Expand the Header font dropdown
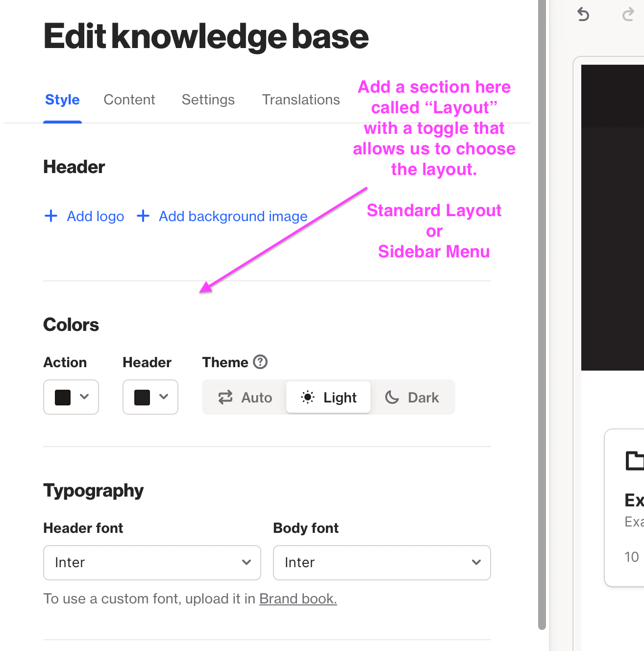 152,562
